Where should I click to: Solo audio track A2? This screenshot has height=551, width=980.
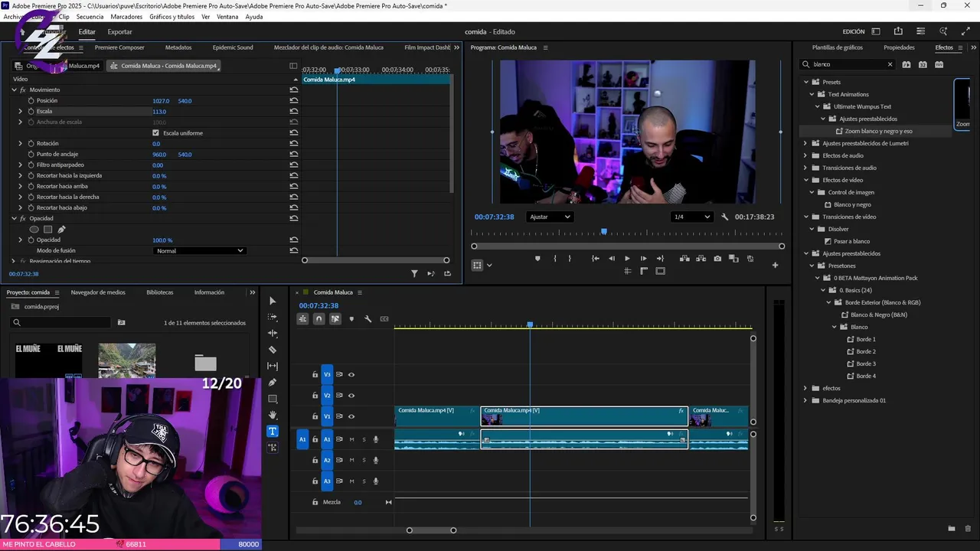pyautogui.click(x=364, y=460)
